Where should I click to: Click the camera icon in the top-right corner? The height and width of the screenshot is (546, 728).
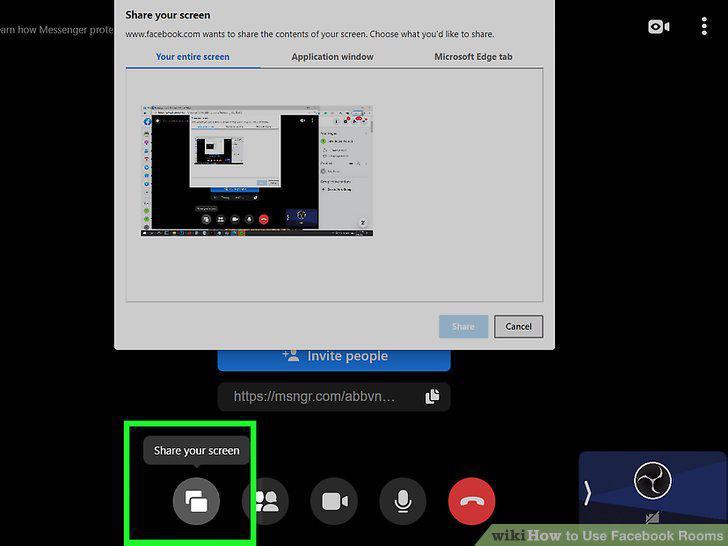pos(658,26)
